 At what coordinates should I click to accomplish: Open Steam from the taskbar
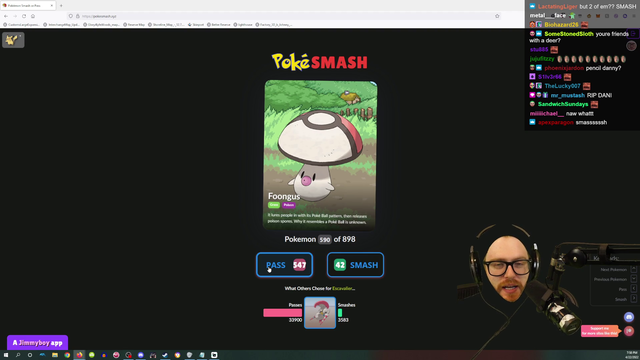[x=165, y=355]
